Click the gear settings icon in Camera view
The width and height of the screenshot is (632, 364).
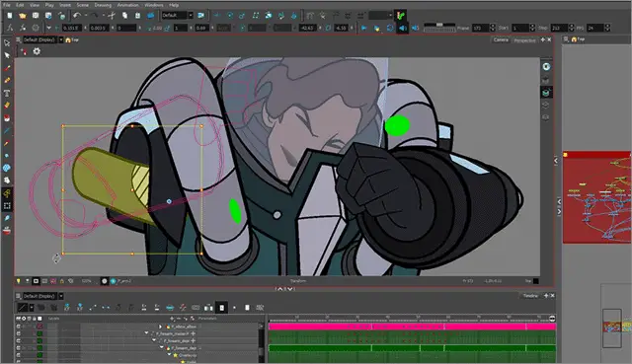pyautogui.click(x=37, y=51)
